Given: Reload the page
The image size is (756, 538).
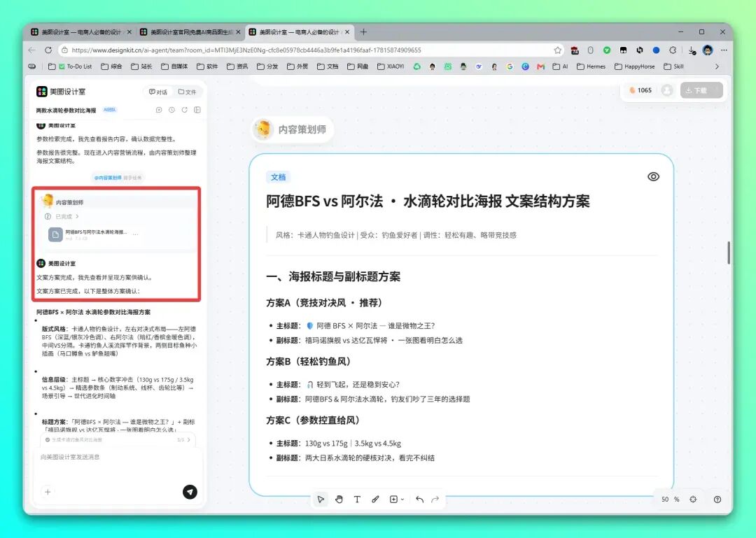Looking at the screenshot, I should (48, 50).
